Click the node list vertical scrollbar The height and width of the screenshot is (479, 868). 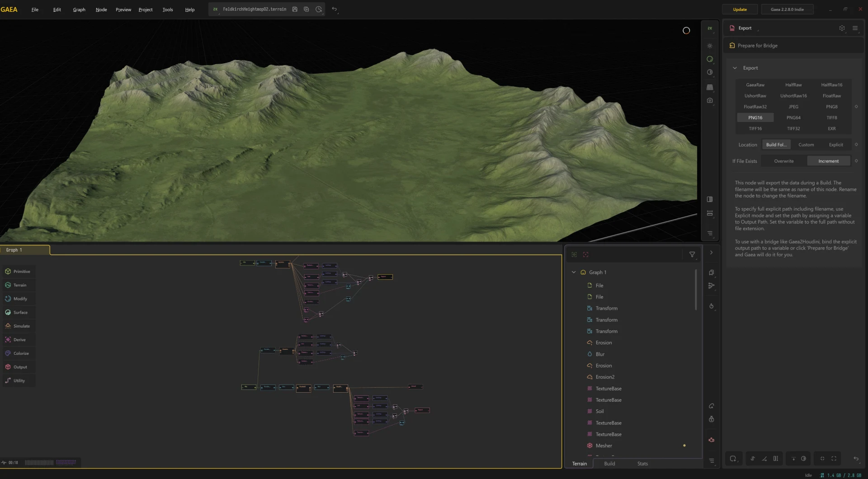pyautogui.click(x=696, y=290)
